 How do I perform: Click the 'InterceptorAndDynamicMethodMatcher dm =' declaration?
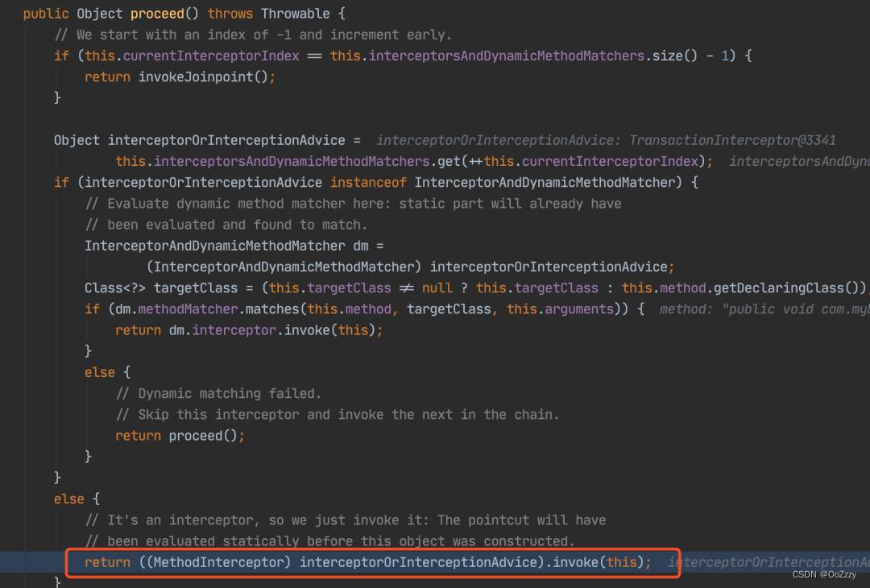click(x=234, y=246)
